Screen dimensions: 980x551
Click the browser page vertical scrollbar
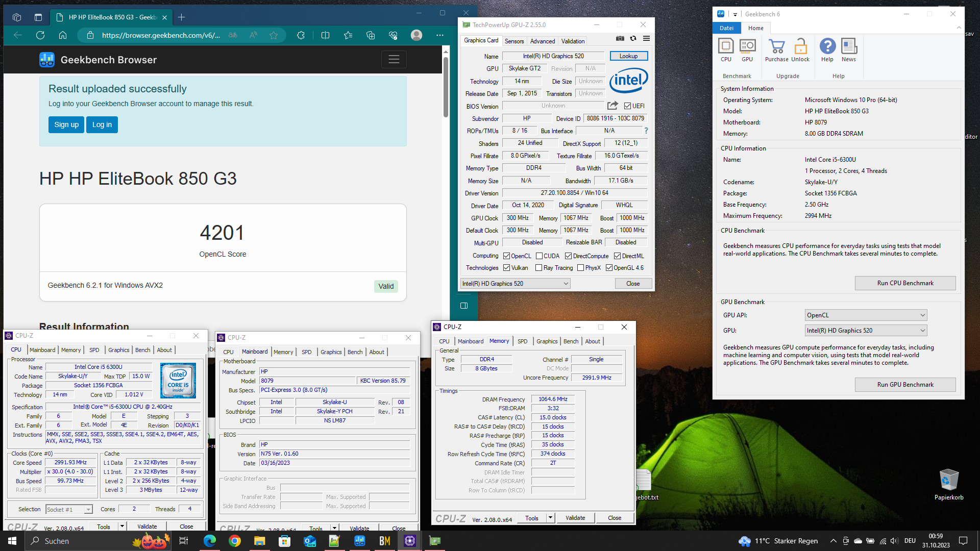[446, 87]
